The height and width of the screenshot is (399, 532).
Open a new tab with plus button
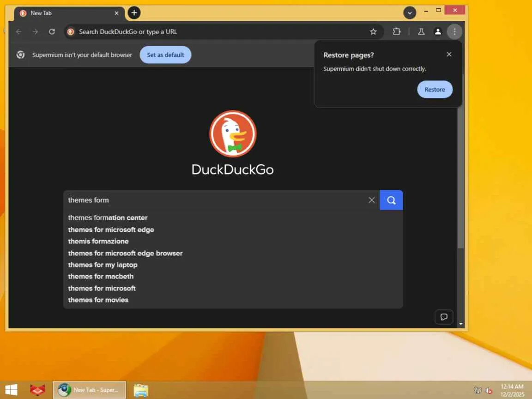click(134, 13)
